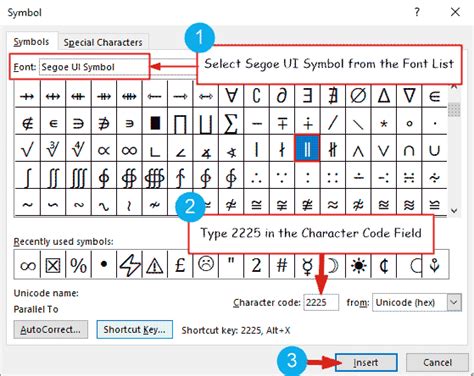Choose recently used cent sign

[x=384, y=265]
